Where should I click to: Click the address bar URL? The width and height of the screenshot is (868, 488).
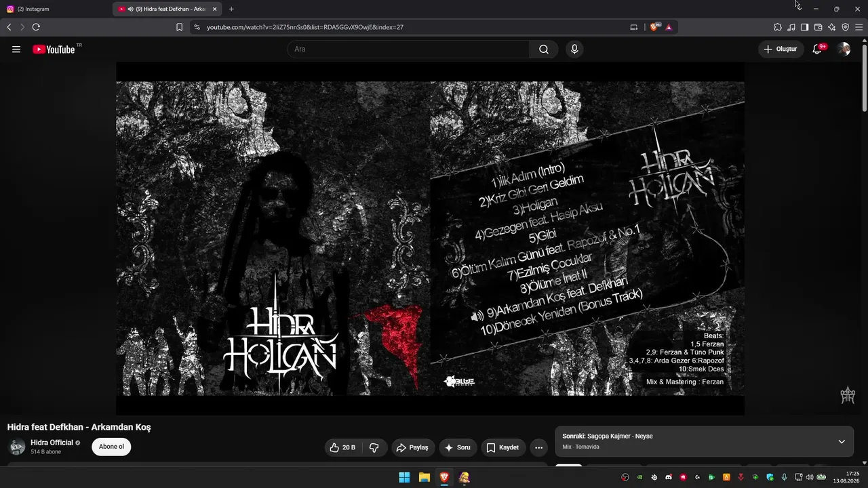(305, 27)
